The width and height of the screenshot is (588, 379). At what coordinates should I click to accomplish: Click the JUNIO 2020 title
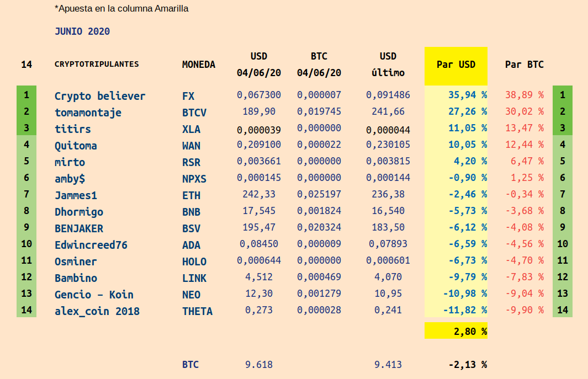(82, 31)
